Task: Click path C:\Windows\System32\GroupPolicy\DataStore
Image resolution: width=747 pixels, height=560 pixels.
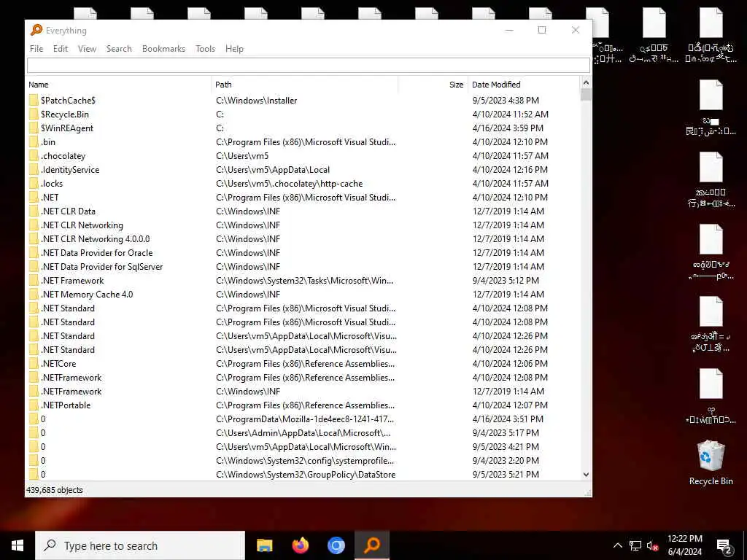Action: point(306,474)
